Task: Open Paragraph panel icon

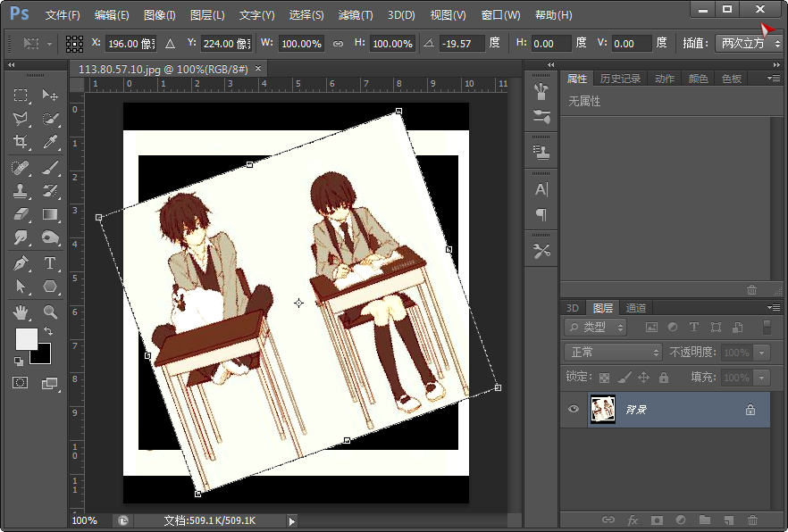Action: [x=541, y=214]
